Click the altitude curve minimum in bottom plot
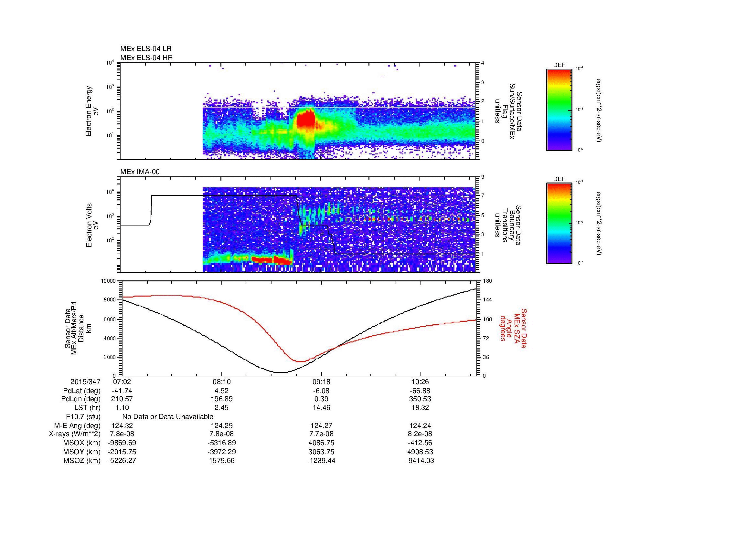The width and height of the screenshot is (756, 534). tap(281, 372)
